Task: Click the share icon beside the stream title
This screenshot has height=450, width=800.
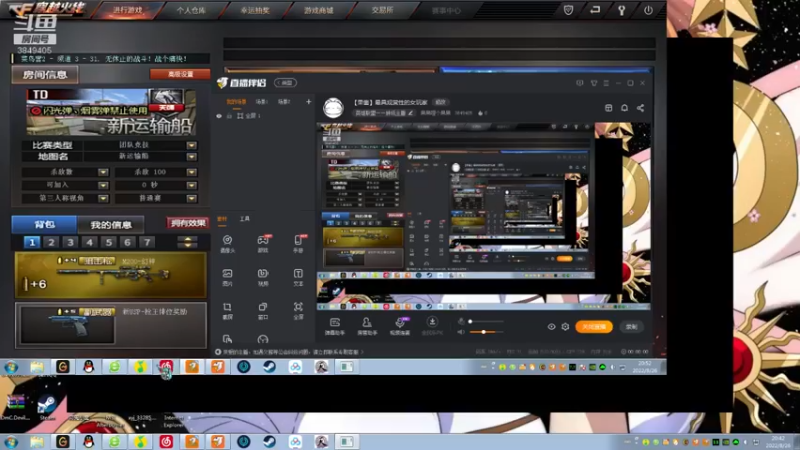Action: tap(640, 108)
